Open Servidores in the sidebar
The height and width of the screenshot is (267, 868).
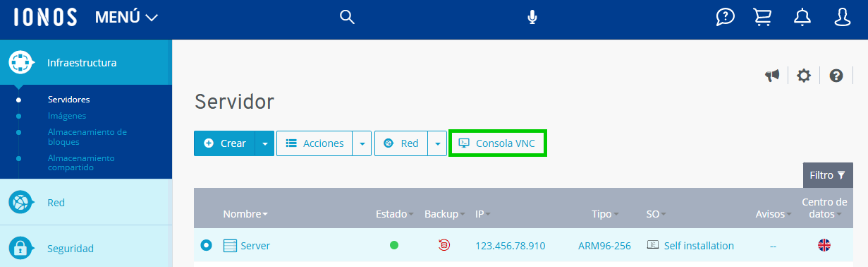(x=68, y=100)
